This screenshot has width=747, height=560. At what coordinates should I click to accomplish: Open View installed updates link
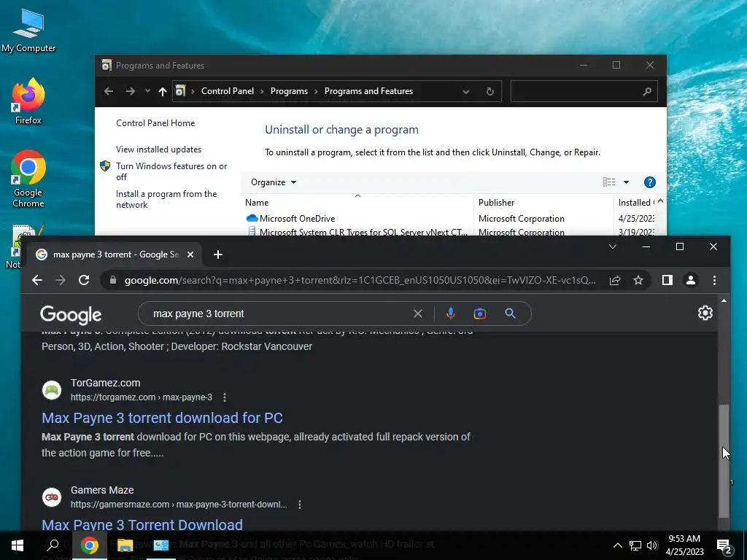(158, 149)
